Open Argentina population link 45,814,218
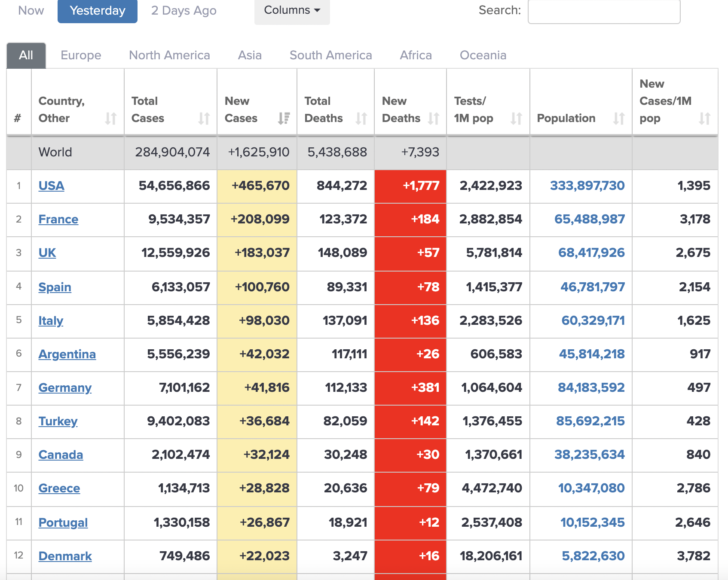The image size is (728, 580). coord(592,354)
